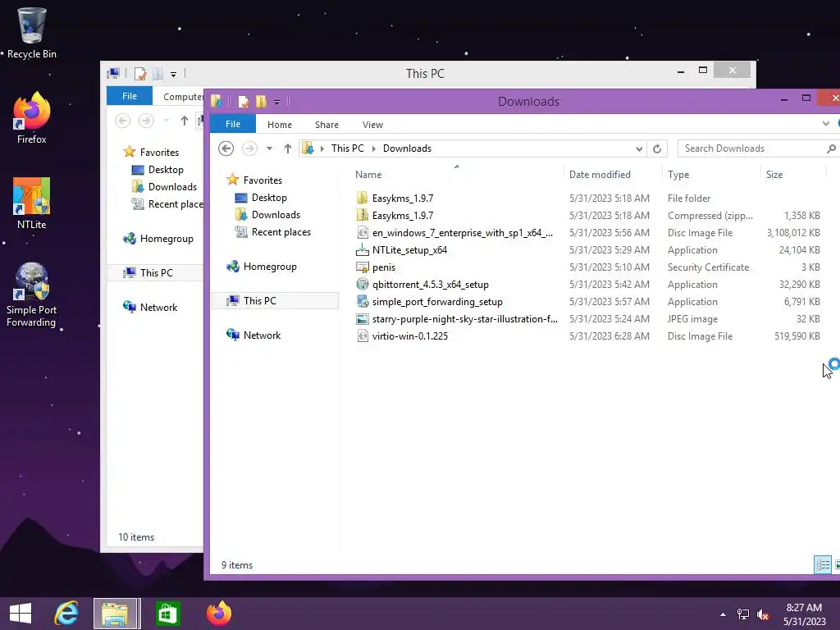Image resolution: width=840 pixels, height=630 pixels.
Task: Open Internet Explorer from the taskbar
Action: tap(66, 614)
